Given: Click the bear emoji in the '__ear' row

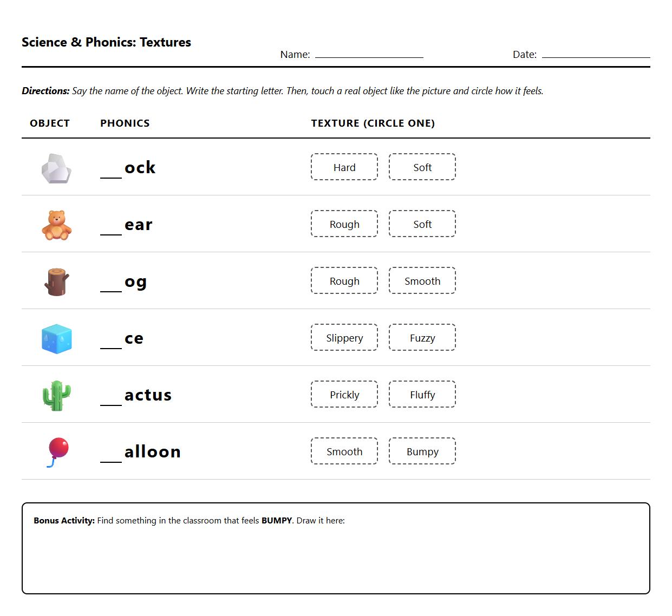Looking at the screenshot, I should tap(57, 224).
